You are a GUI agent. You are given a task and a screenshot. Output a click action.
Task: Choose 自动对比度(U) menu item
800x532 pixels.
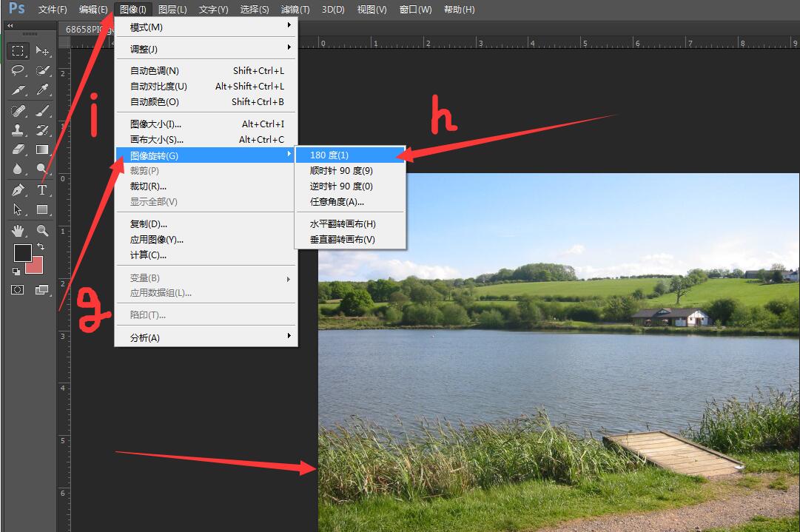206,87
